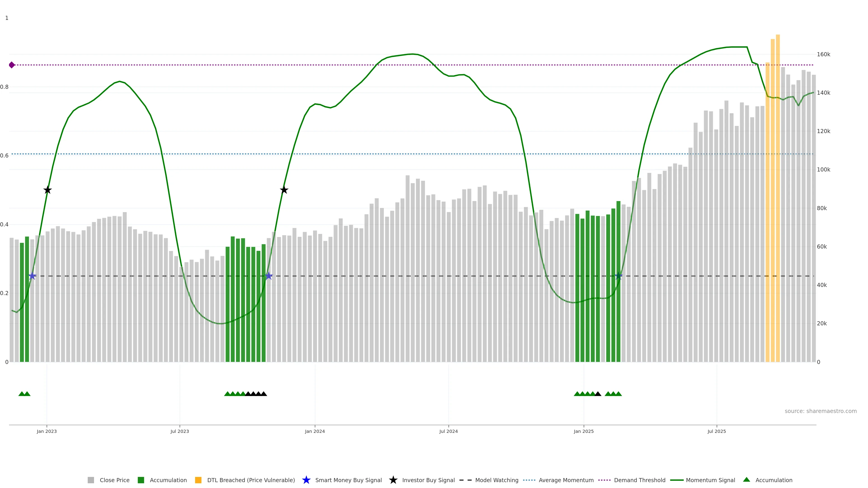This screenshot has width=868, height=488.
Task: Click the first black Investor Buy star on chart
Action: pyautogui.click(x=47, y=190)
